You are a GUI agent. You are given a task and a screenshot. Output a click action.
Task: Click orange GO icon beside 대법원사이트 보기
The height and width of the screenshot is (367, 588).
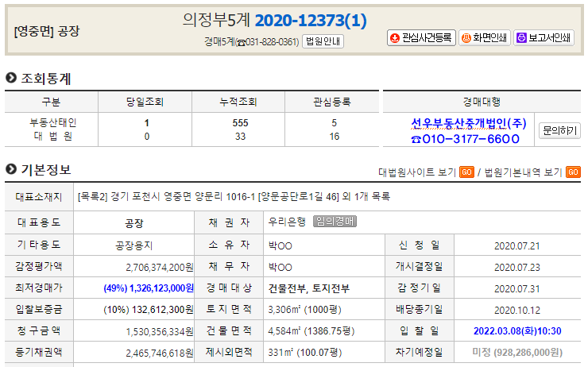[x=466, y=172]
